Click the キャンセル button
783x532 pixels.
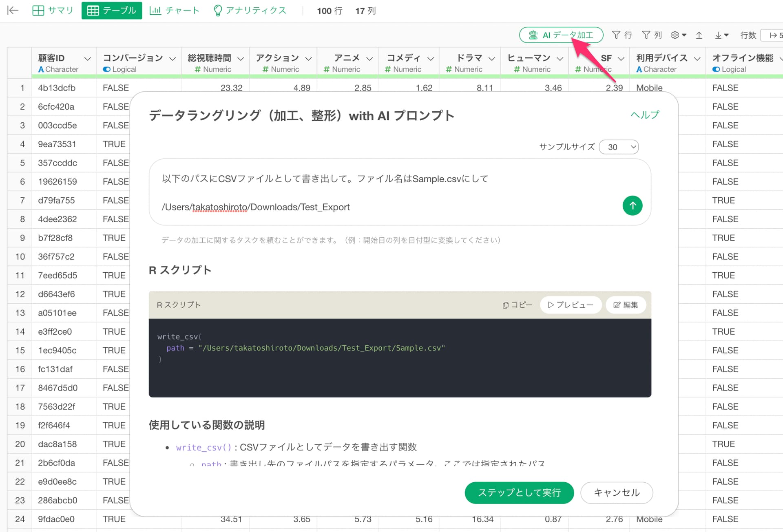coord(616,492)
